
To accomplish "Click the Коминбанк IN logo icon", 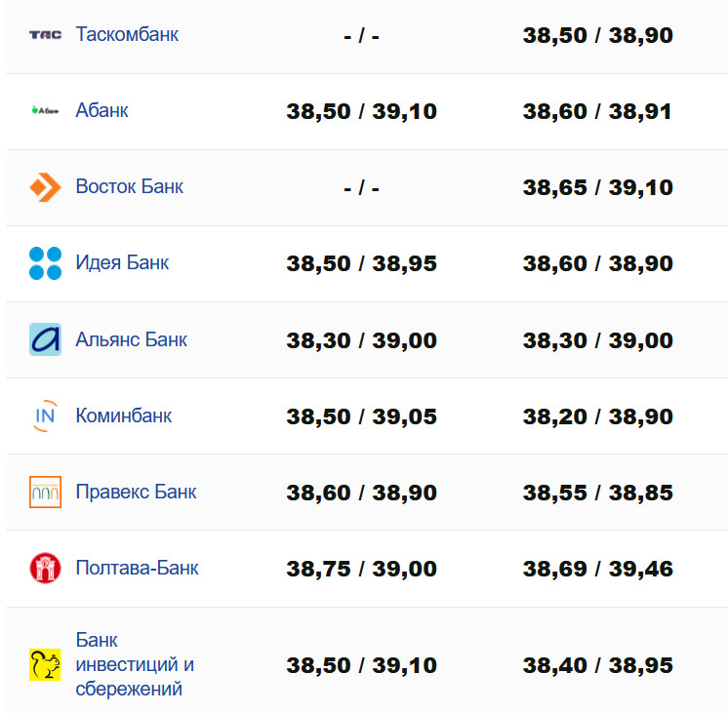I will point(45,416).
